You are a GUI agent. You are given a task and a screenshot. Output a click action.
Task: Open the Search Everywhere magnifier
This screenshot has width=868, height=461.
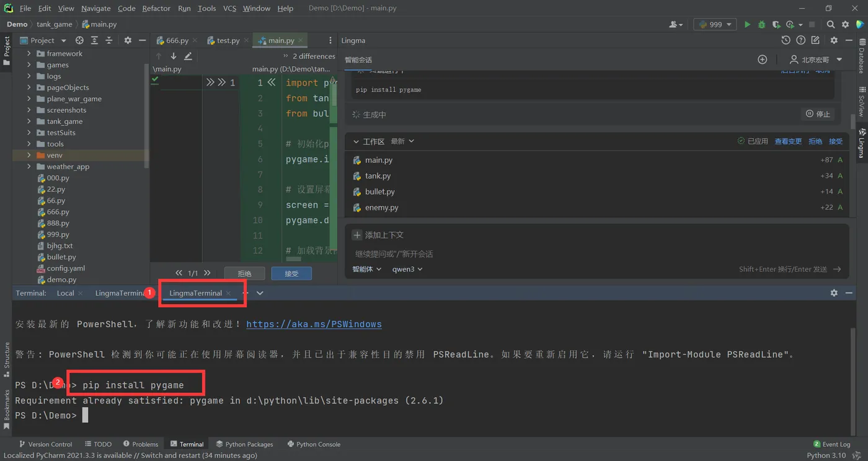(831, 24)
